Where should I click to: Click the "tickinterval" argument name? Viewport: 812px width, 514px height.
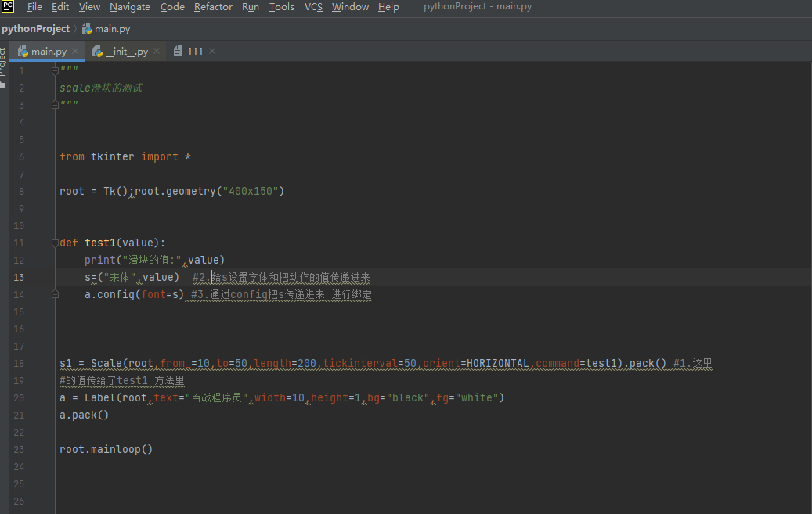(360, 363)
